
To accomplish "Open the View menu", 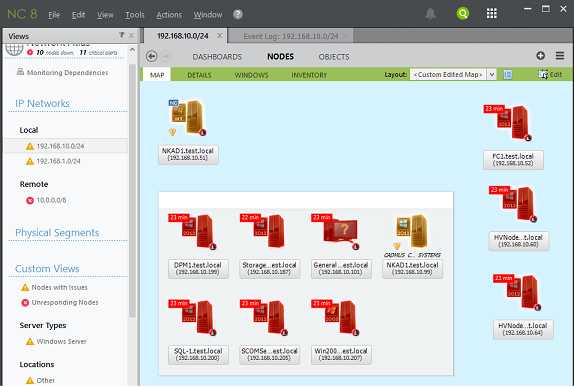I will pos(105,15).
